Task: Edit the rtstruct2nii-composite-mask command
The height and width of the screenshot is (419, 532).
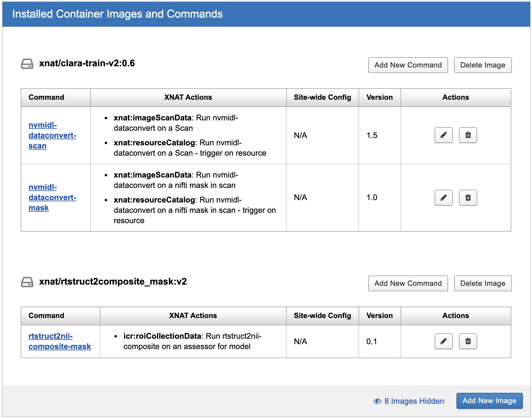Action: (443, 341)
